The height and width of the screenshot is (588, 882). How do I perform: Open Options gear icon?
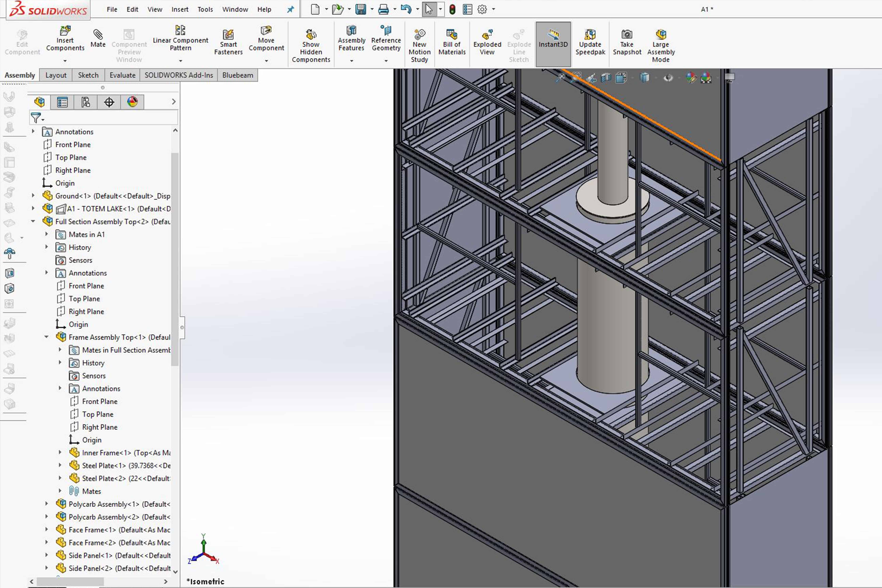click(482, 9)
